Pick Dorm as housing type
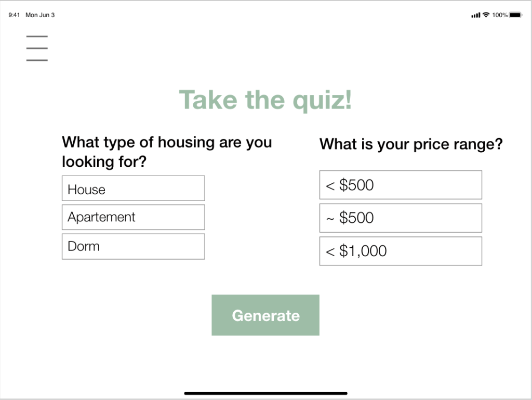The width and height of the screenshot is (532, 400). pyautogui.click(x=133, y=246)
